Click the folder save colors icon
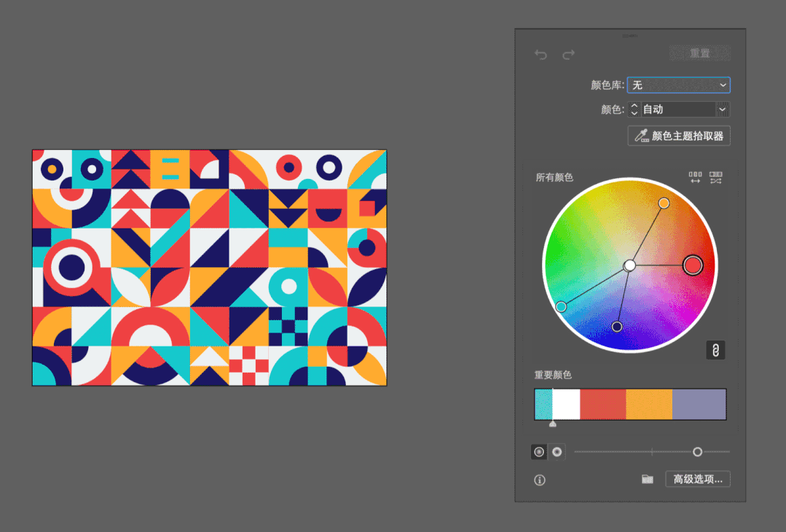This screenshot has height=532, width=786. 648,480
